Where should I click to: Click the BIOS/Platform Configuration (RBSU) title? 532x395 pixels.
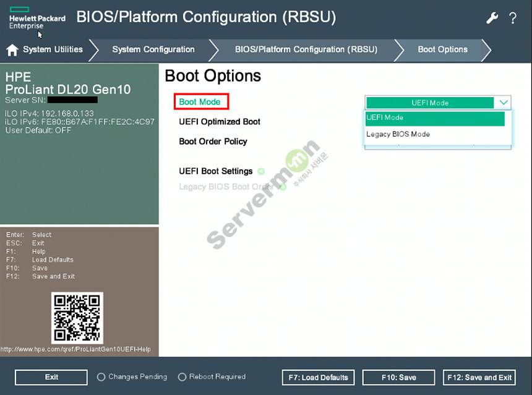point(206,17)
